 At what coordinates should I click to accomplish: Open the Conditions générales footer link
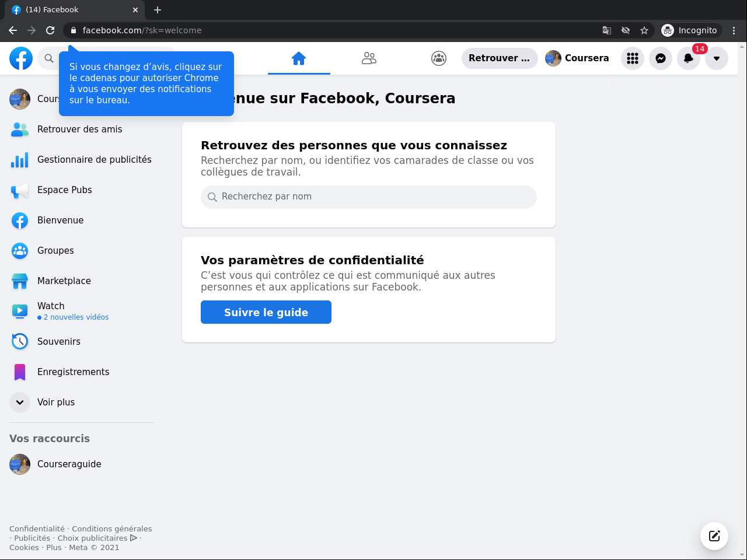[x=112, y=529]
